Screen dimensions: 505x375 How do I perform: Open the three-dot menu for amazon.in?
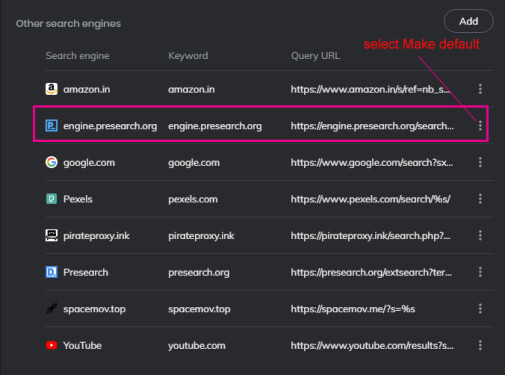coord(480,89)
